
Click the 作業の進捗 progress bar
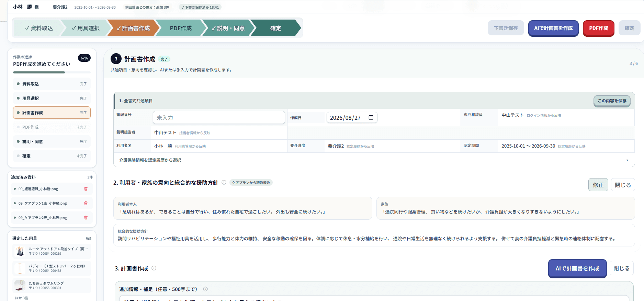[x=52, y=72]
